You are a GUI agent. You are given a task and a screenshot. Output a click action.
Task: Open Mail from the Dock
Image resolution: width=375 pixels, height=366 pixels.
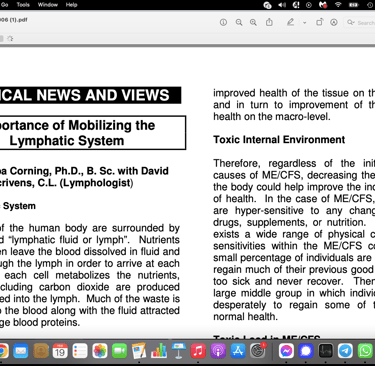(x=21, y=351)
